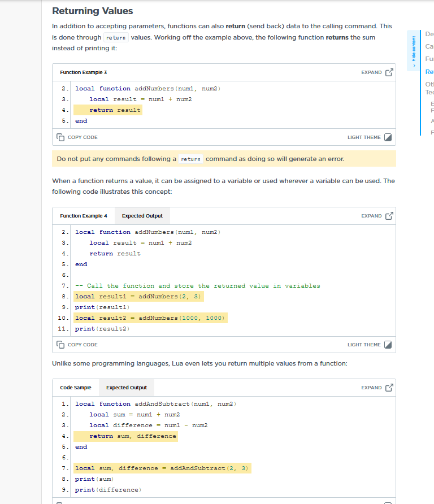Click the 'Ca' link in the sidebar contents
Image resolution: width=434 pixels, height=504 pixels.
coord(429,46)
